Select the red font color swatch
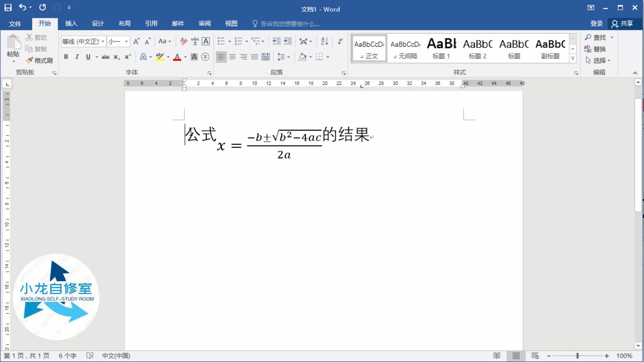The image size is (644, 362). click(177, 60)
